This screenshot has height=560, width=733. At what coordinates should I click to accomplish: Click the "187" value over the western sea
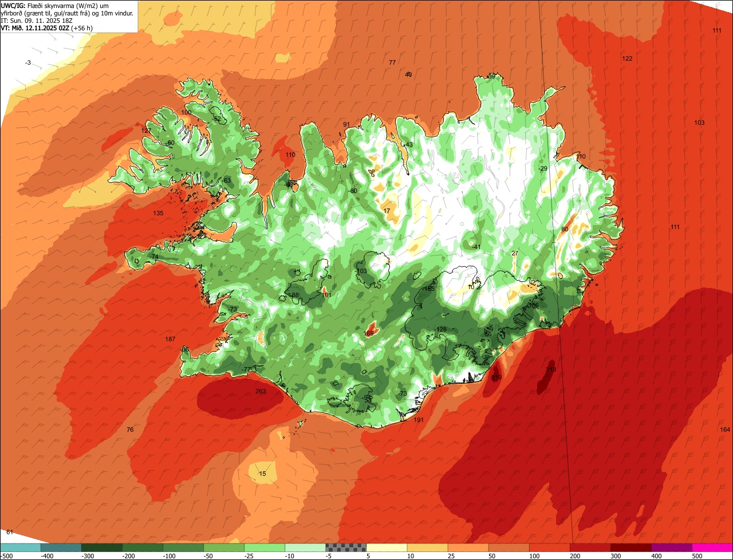pos(170,340)
